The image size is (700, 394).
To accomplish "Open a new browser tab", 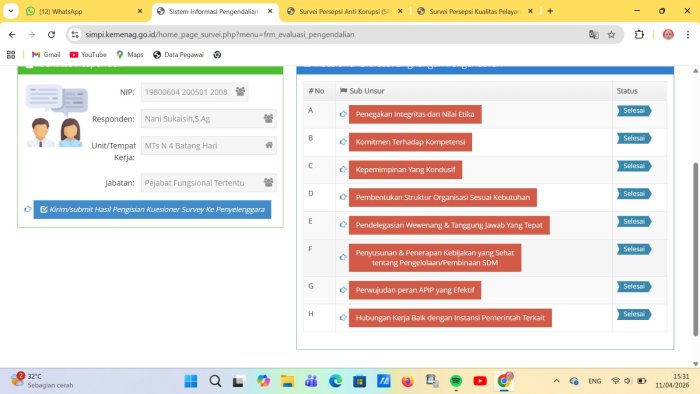I will tap(550, 11).
